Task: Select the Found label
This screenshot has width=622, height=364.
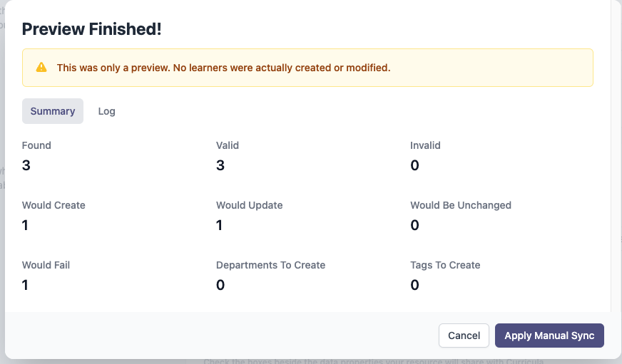Action: coord(36,145)
